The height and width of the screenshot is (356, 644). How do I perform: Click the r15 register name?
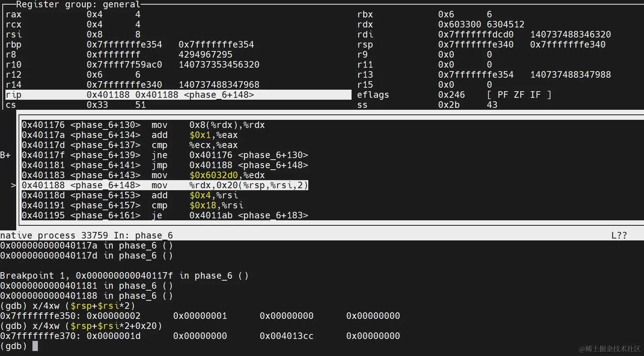[365, 85]
